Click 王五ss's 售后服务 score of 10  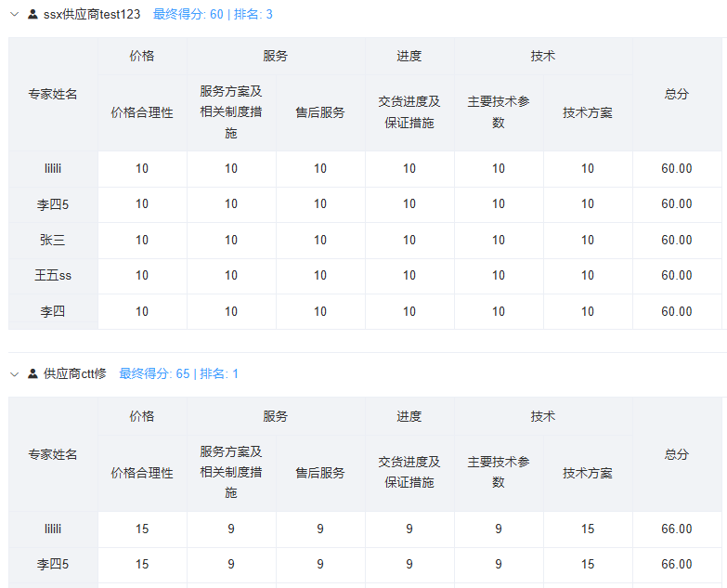[320, 275]
